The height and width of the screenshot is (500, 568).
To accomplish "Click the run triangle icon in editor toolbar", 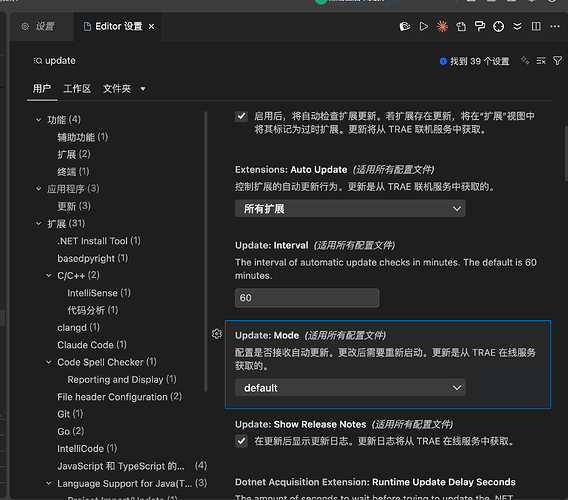I will (x=423, y=26).
